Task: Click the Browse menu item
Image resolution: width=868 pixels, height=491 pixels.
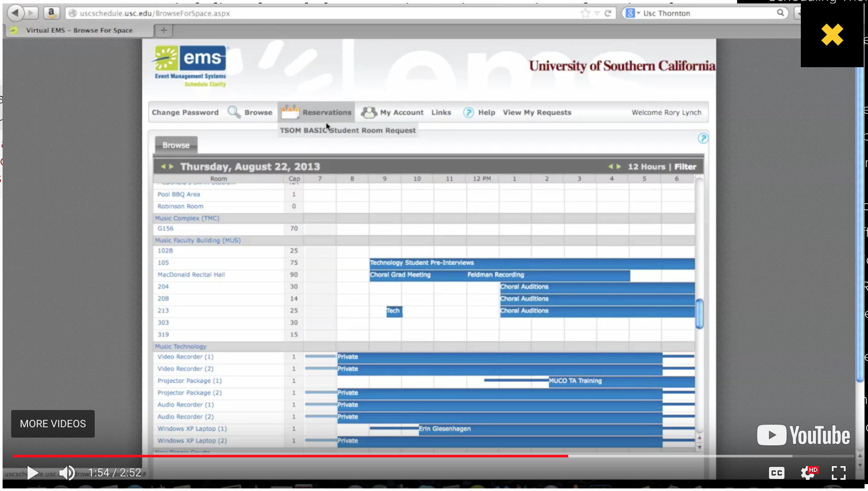Action: (x=258, y=112)
